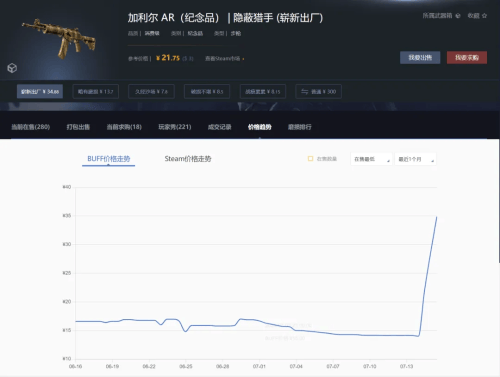
Task: Click the small arrow beside 查看Steam市场
Action: tap(243, 59)
